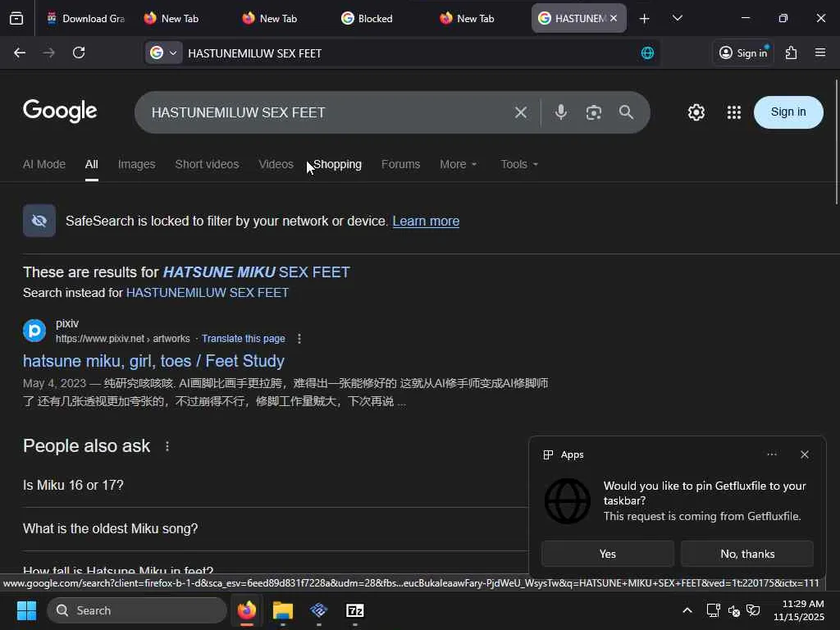Click the browser address bar text
Screen dimensions: 840x630
(x=255, y=53)
